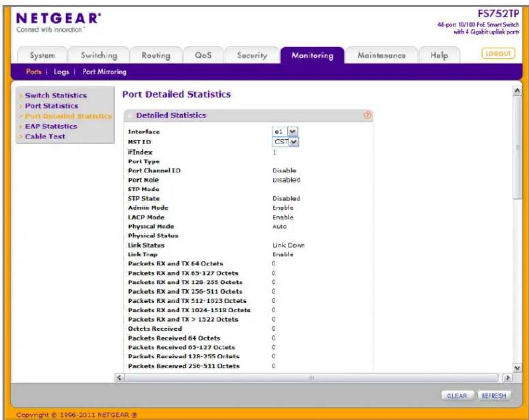This screenshot has height=420, width=529.
Task: Click the 'Link Trap' label
Action: click(x=142, y=254)
